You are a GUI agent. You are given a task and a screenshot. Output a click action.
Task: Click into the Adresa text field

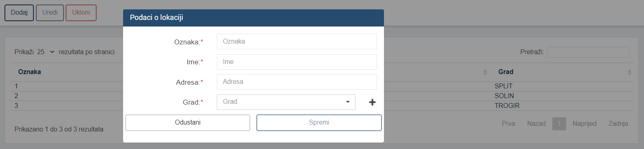tap(297, 82)
